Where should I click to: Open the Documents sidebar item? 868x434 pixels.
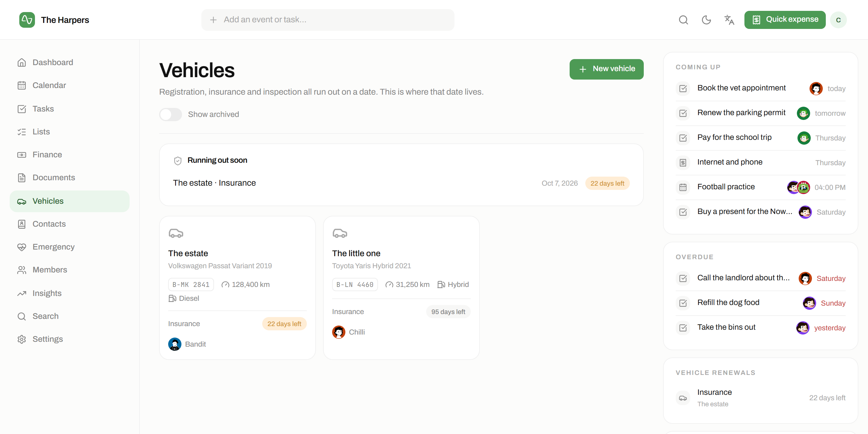[x=69, y=178]
